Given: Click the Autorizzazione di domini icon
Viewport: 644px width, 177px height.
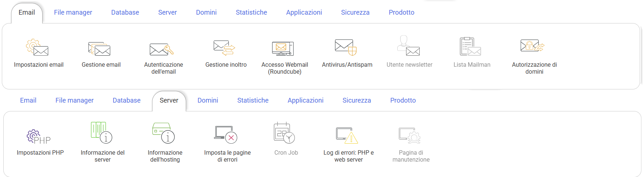Looking at the screenshot, I should click(x=532, y=46).
